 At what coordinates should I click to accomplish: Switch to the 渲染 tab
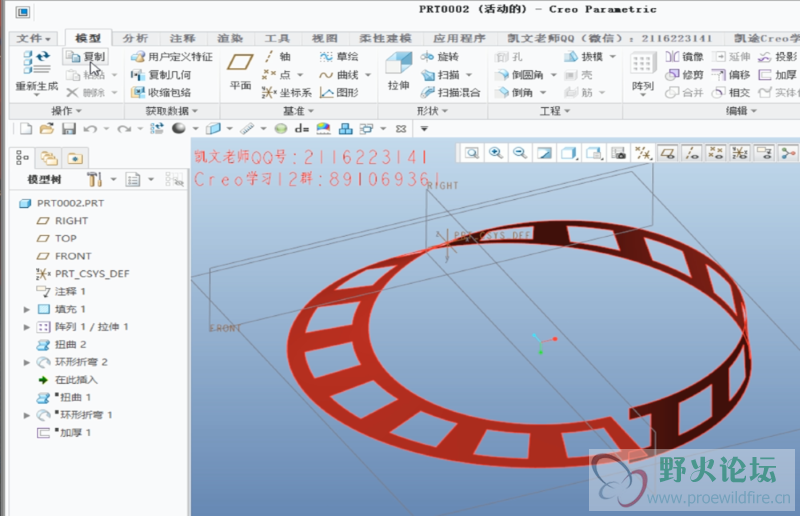coord(230,38)
